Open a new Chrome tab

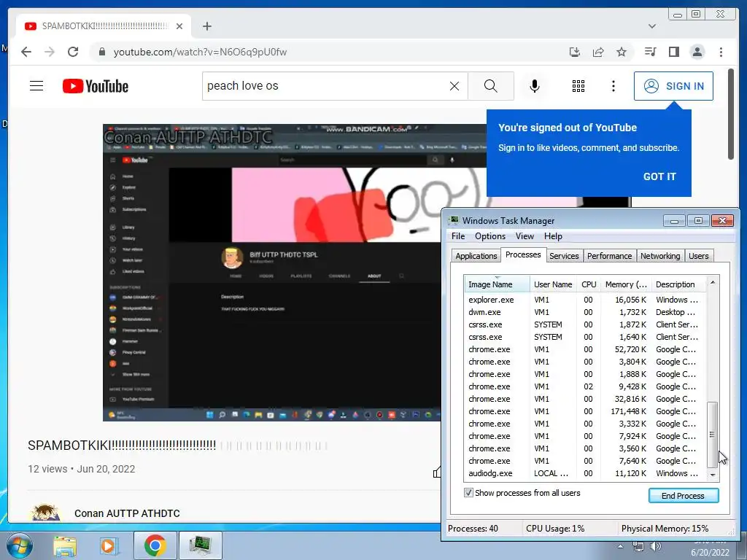(x=206, y=26)
